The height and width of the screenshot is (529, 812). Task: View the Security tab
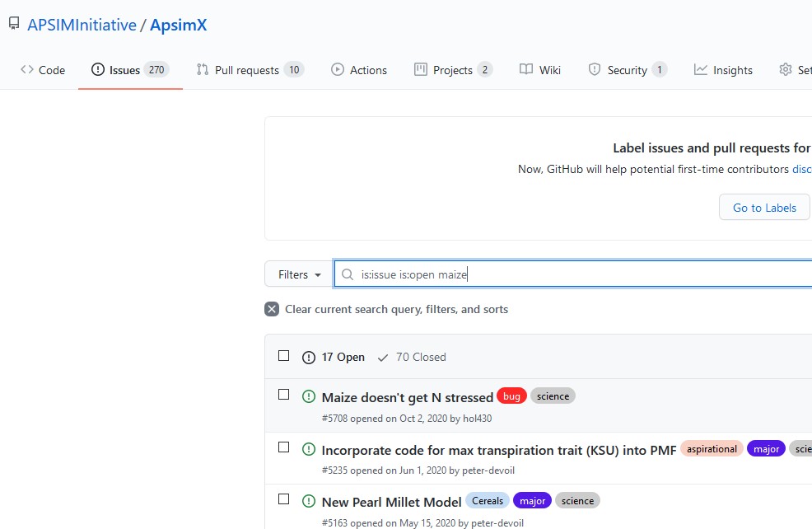pyautogui.click(x=628, y=70)
